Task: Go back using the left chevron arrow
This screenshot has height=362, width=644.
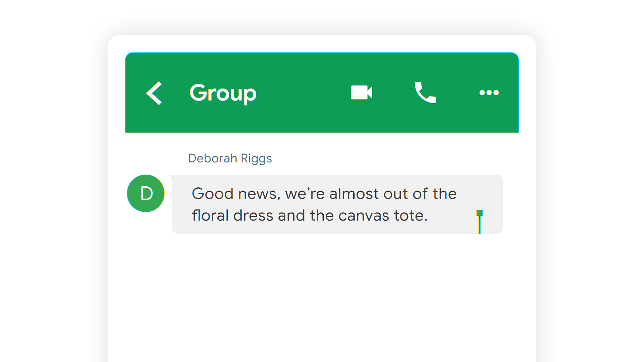Action: (154, 93)
